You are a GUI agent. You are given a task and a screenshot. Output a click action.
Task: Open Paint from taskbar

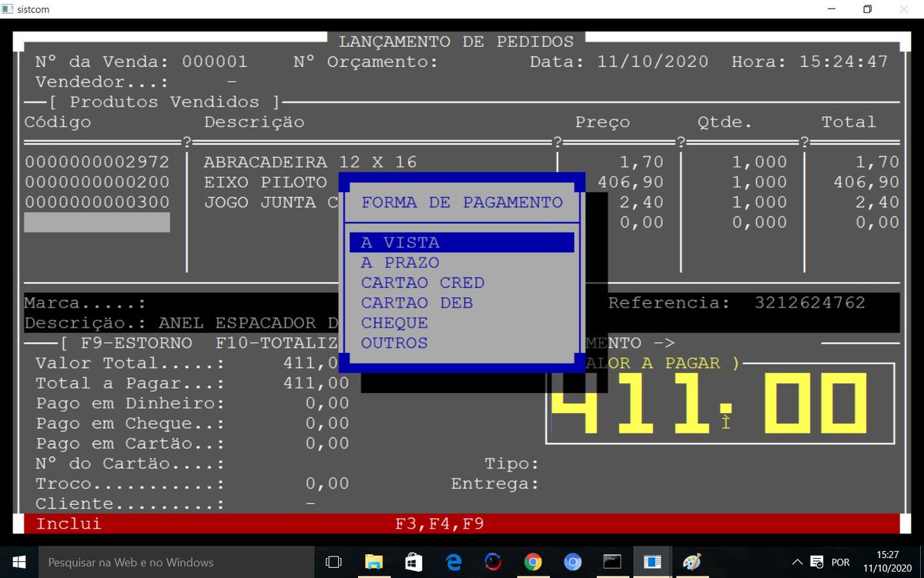pyautogui.click(x=691, y=562)
